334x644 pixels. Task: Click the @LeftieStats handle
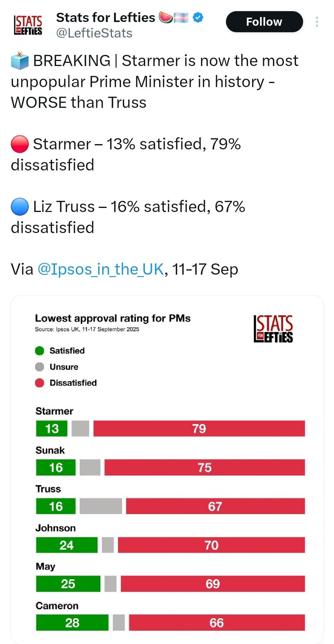pos(94,33)
